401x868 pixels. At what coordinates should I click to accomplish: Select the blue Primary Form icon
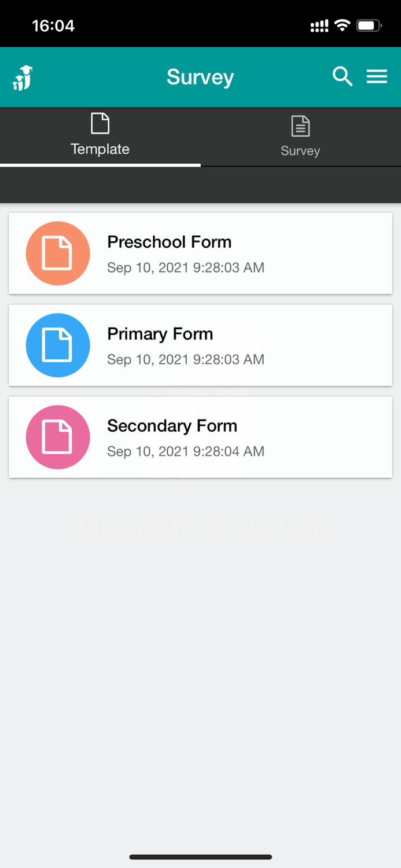[x=58, y=345]
